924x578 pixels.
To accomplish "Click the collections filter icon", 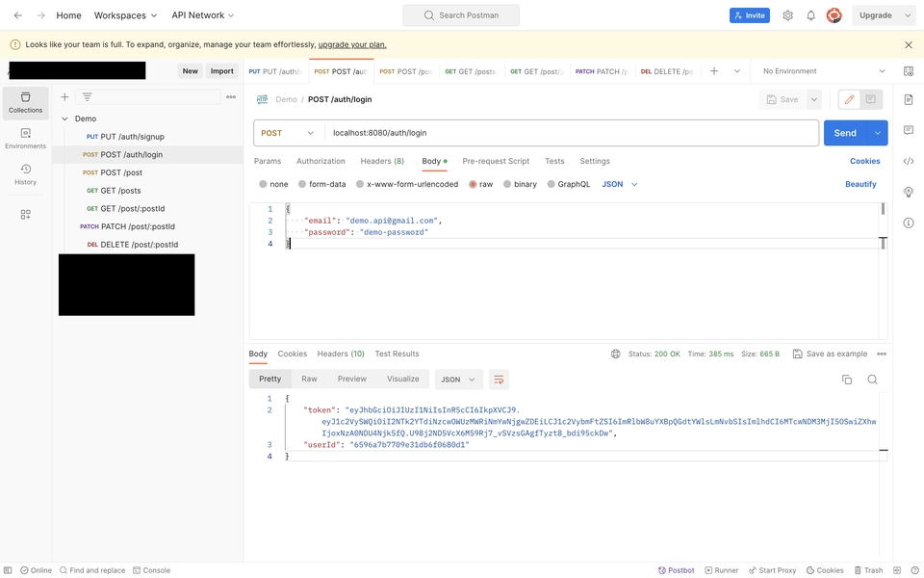I will point(88,96).
